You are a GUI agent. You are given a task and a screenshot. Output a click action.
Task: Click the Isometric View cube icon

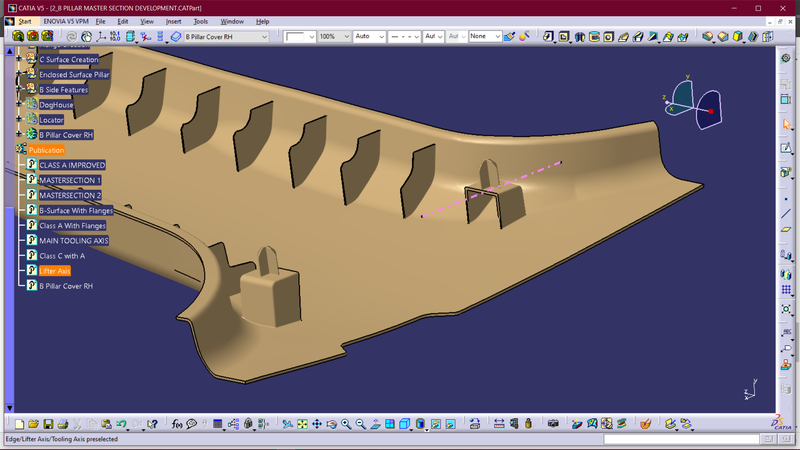click(405, 424)
